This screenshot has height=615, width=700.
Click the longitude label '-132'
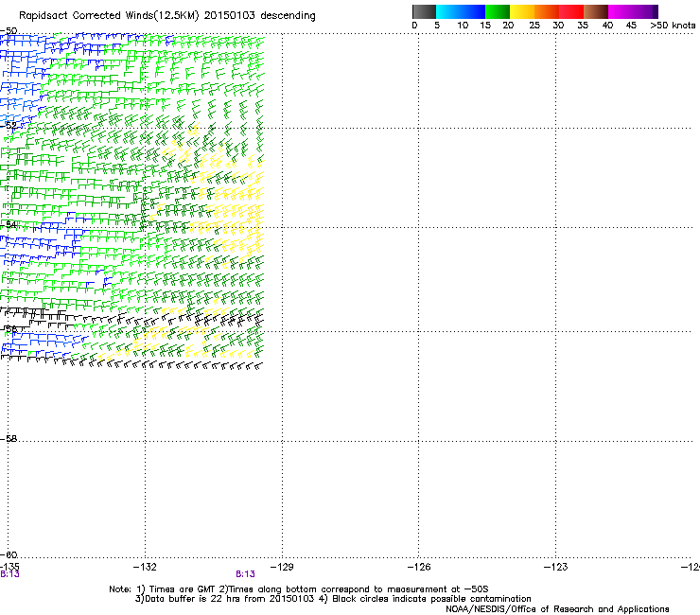(145, 567)
